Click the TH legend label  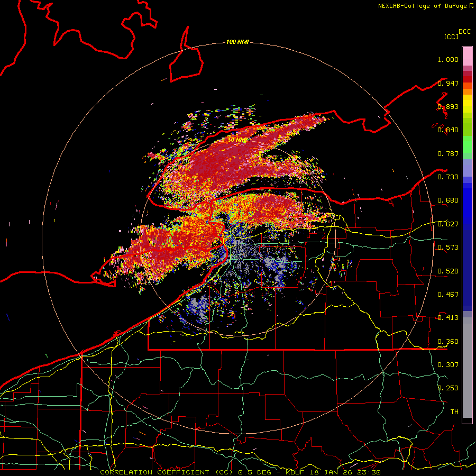(454, 411)
